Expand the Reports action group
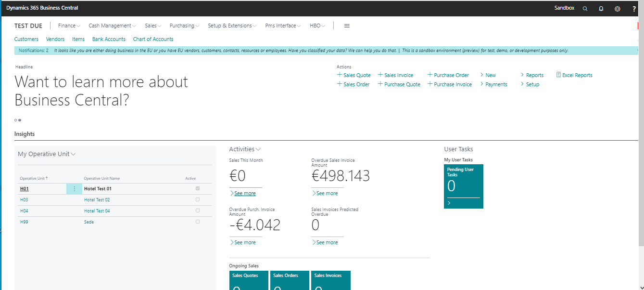The image size is (644, 290). click(x=532, y=75)
